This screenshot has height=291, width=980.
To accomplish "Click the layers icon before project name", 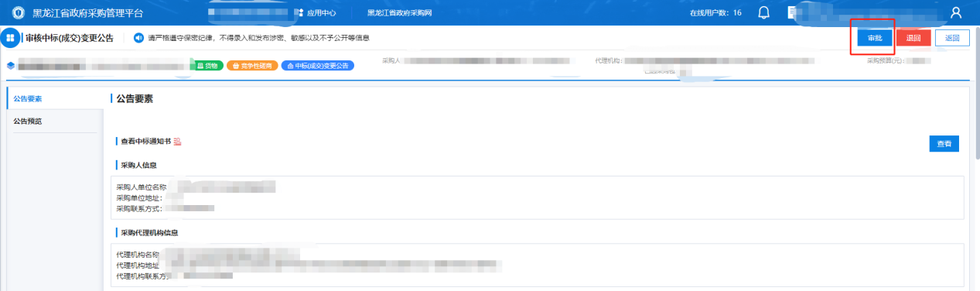I will click(11, 66).
